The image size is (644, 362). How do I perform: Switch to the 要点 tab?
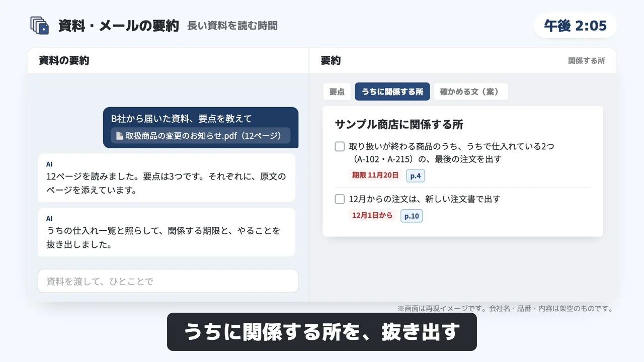pyautogui.click(x=337, y=92)
